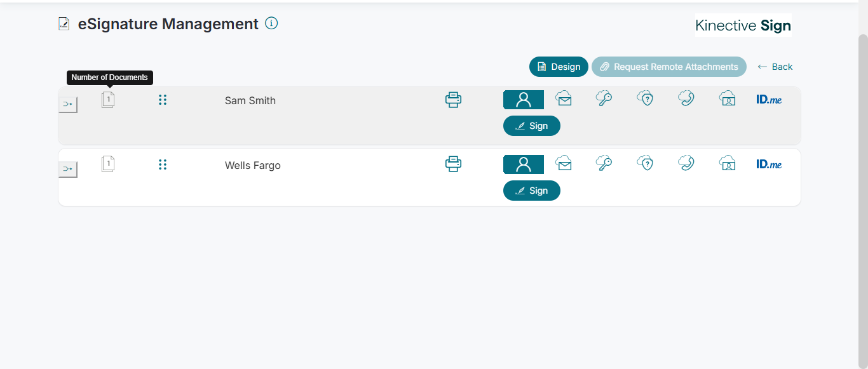Image resolution: width=868 pixels, height=369 pixels.
Task: Select ID.me verification for Wells Fargo
Action: [x=769, y=164]
